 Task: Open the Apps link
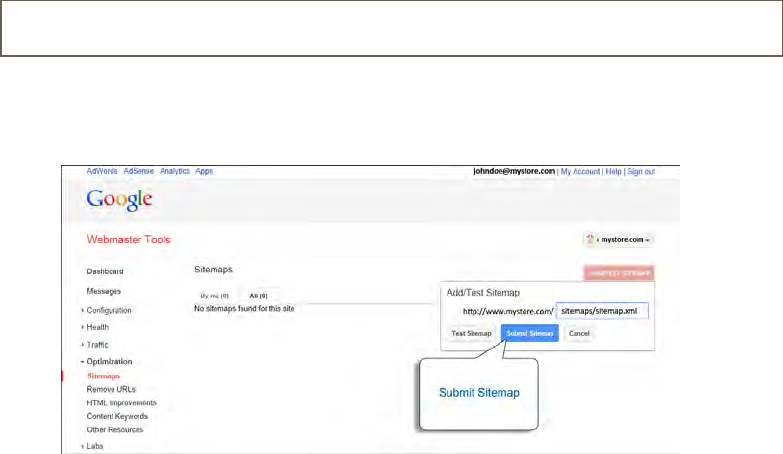point(204,171)
